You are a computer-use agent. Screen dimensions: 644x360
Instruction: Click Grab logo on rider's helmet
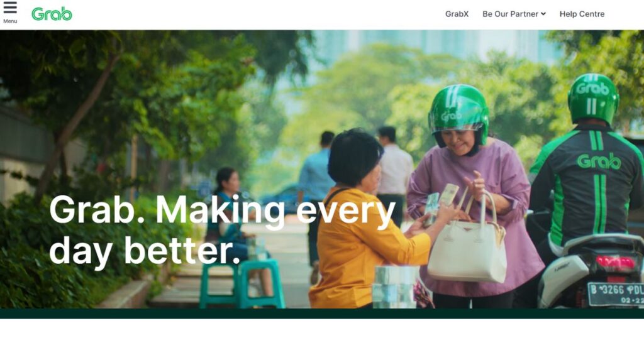pyautogui.click(x=592, y=88)
